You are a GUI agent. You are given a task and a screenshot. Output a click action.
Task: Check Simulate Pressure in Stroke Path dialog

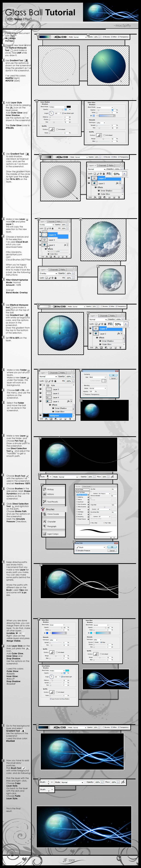[76, 551]
